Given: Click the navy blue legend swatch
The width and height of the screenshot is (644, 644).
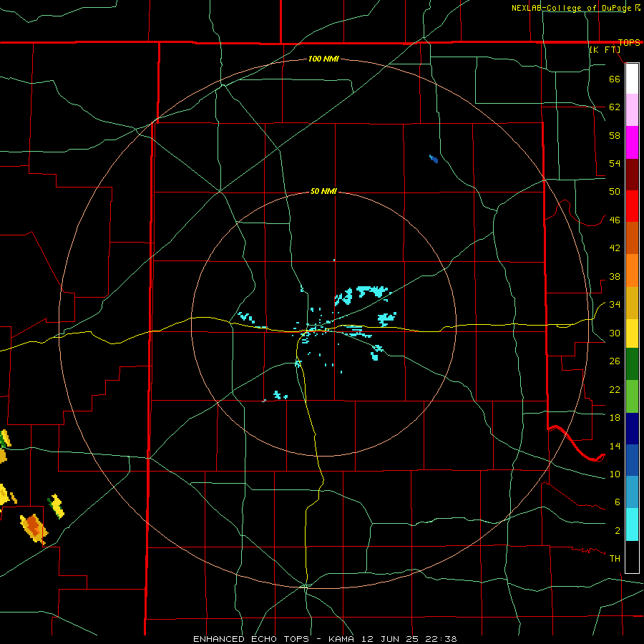Looking at the screenshot, I should (x=632, y=429).
